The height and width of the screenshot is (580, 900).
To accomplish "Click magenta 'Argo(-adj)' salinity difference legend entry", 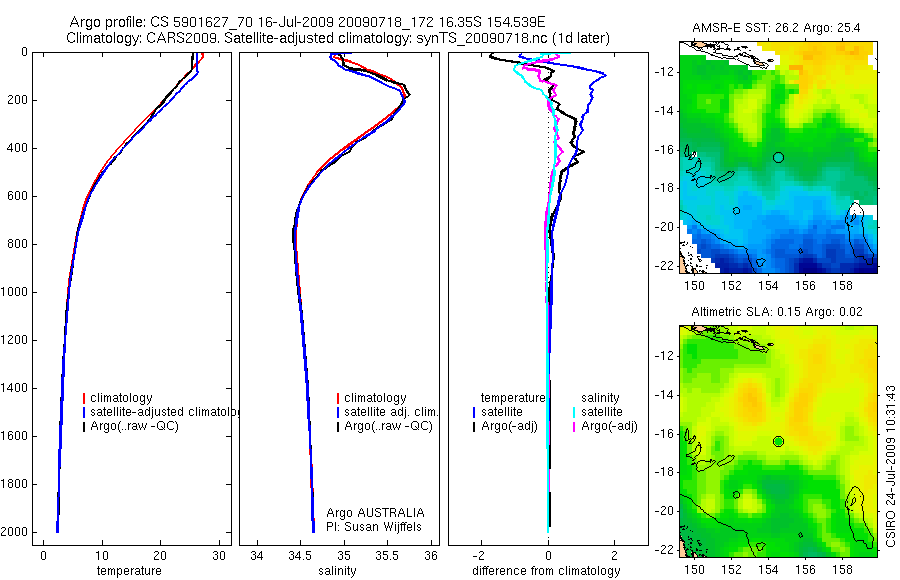I will click(609, 426).
